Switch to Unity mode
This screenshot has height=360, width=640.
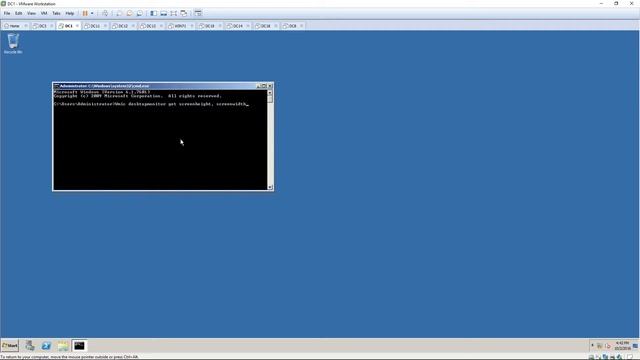pos(184,13)
